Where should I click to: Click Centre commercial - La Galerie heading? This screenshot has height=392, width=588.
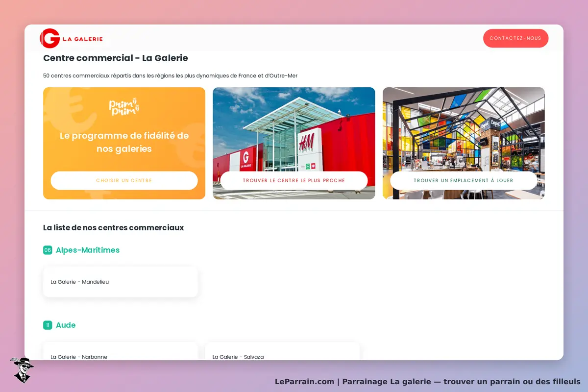[116, 58]
